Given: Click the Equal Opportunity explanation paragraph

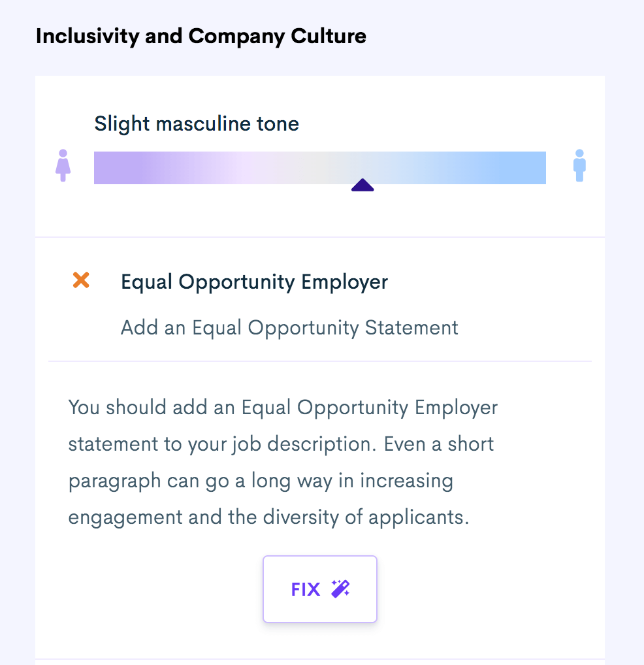Looking at the screenshot, I should coord(283,462).
